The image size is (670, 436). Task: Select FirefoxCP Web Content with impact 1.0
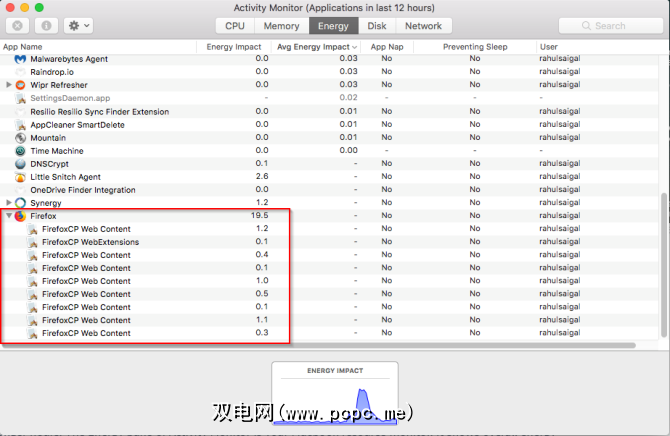[x=329, y=281]
